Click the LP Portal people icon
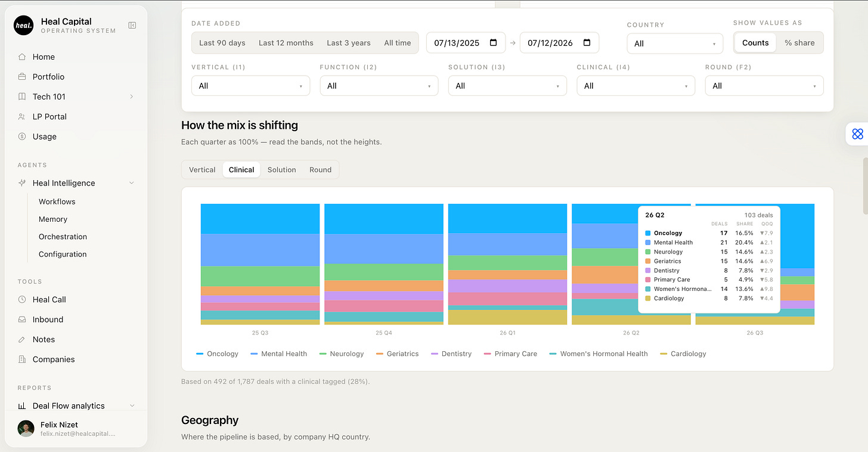Viewport: 868px width, 452px height. pos(22,117)
